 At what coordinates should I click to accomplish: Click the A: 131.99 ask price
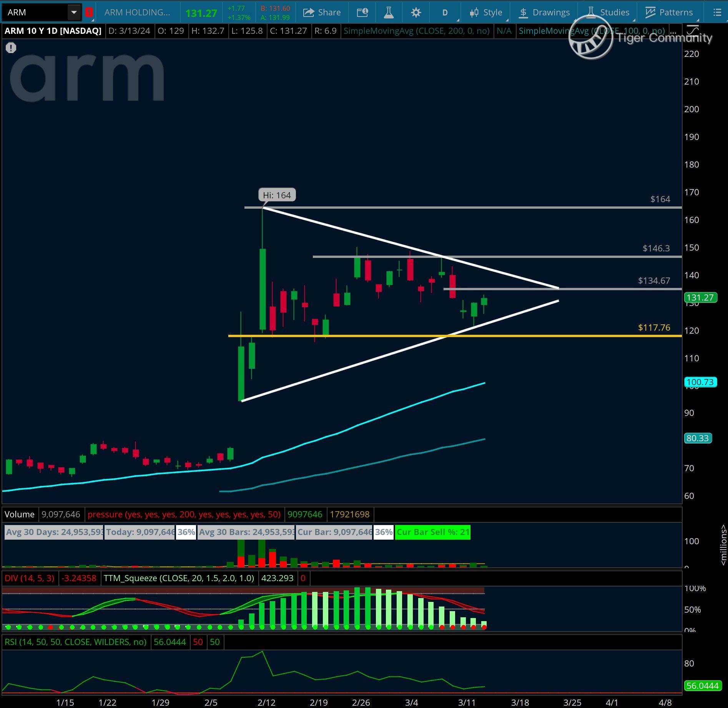point(276,17)
